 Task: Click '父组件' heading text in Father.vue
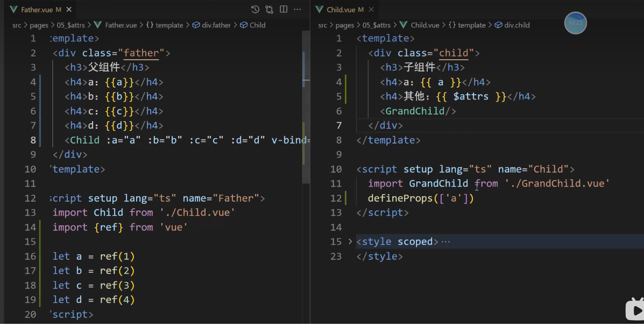(104, 67)
